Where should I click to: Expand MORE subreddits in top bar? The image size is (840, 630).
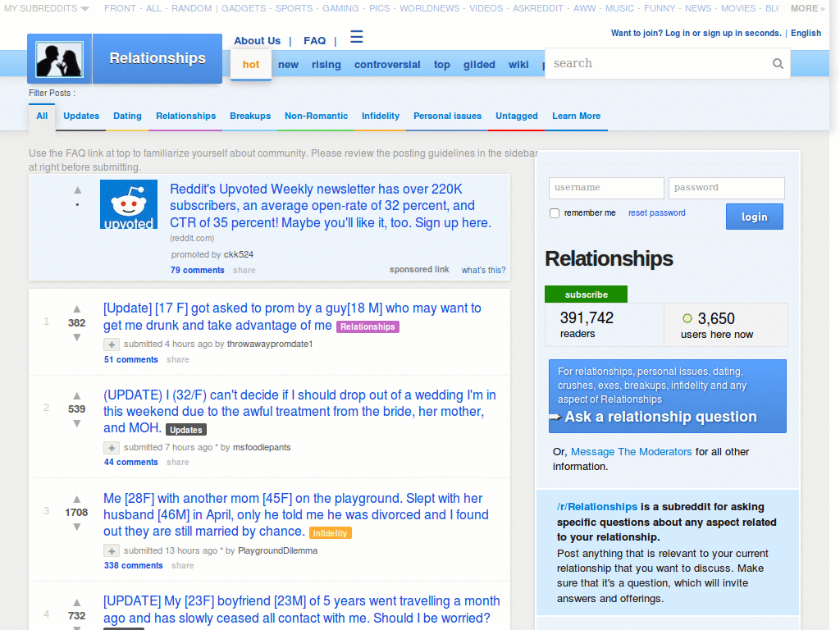808,8
